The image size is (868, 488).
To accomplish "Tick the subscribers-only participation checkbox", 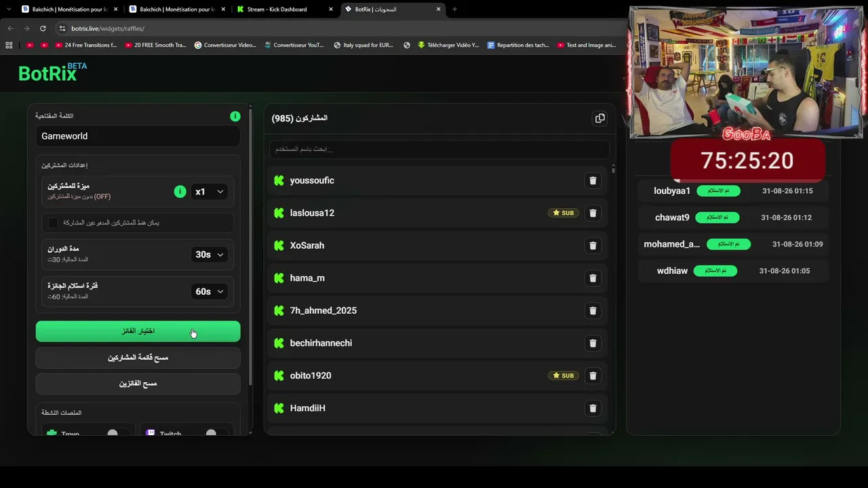I will [x=53, y=223].
